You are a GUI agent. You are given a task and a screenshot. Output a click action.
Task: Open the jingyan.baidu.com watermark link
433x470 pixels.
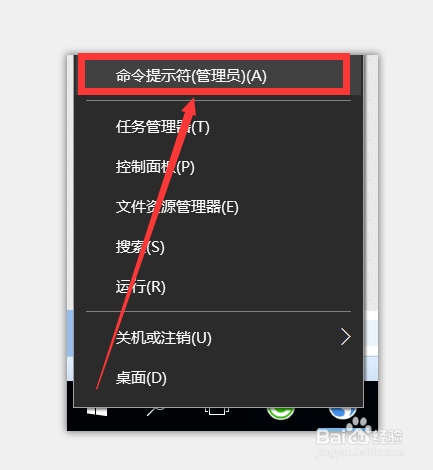coord(359,453)
